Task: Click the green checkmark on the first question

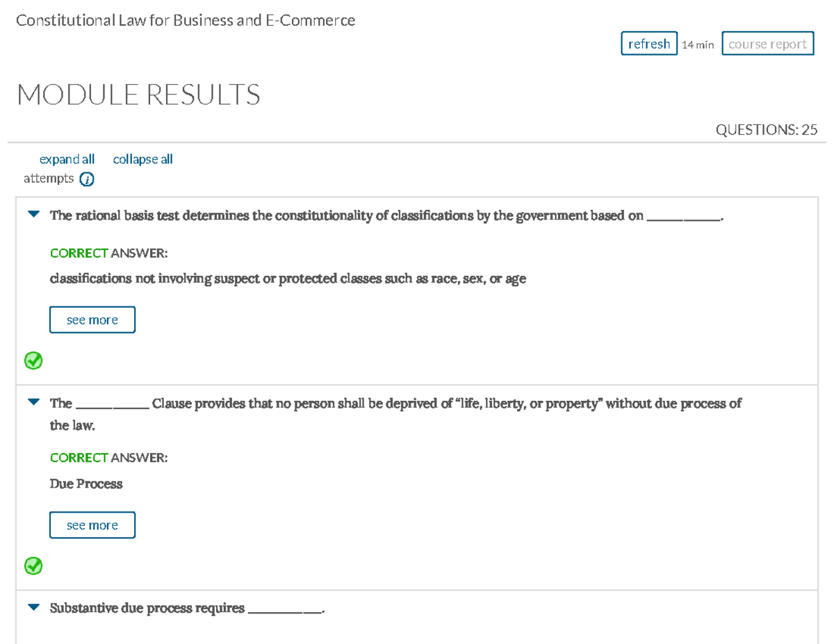Action: tap(33, 361)
